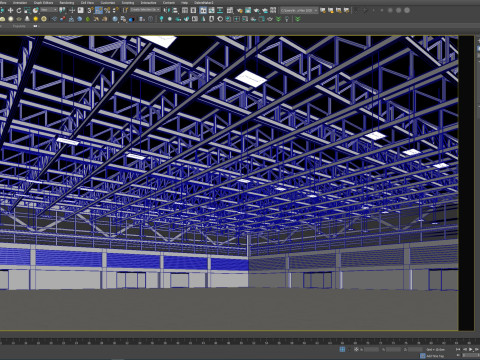Open the reference coordinate system dropdown
The height and width of the screenshot is (360, 480).
pos(49,10)
